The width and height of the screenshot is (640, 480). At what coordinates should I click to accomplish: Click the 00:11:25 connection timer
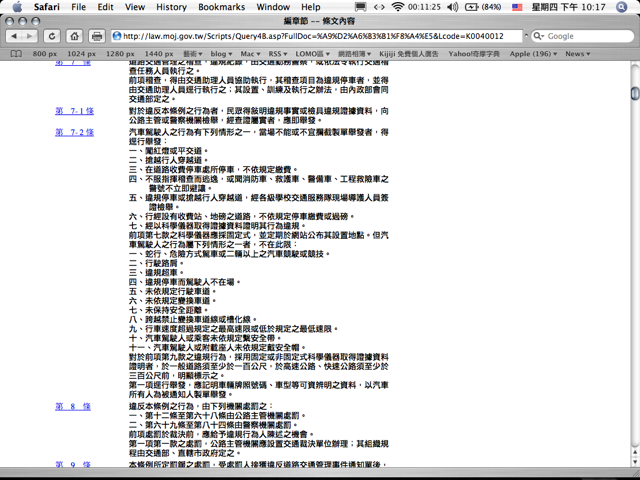point(424,7)
